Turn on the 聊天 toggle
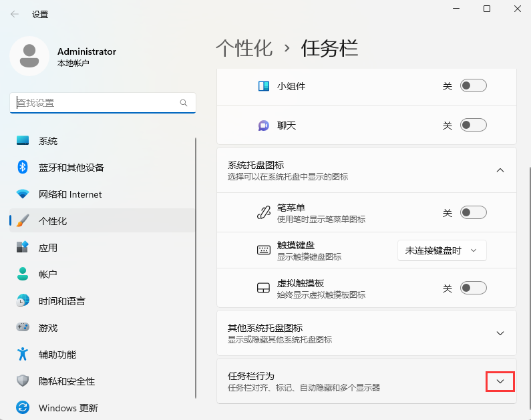 coord(473,126)
